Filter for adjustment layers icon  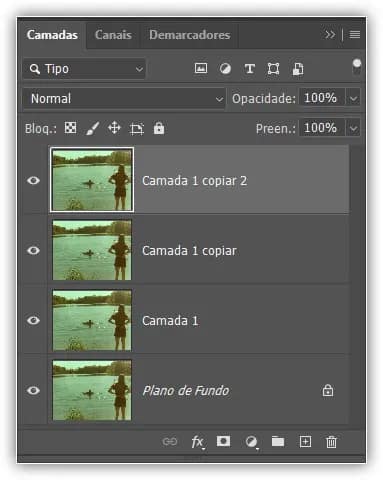point(225,69)
